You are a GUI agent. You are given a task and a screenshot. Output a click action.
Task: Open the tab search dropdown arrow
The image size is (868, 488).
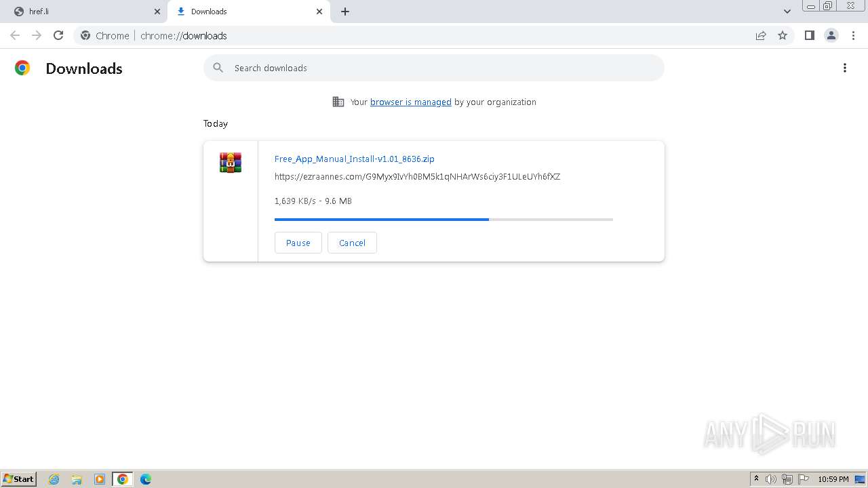tap(787, 12)
